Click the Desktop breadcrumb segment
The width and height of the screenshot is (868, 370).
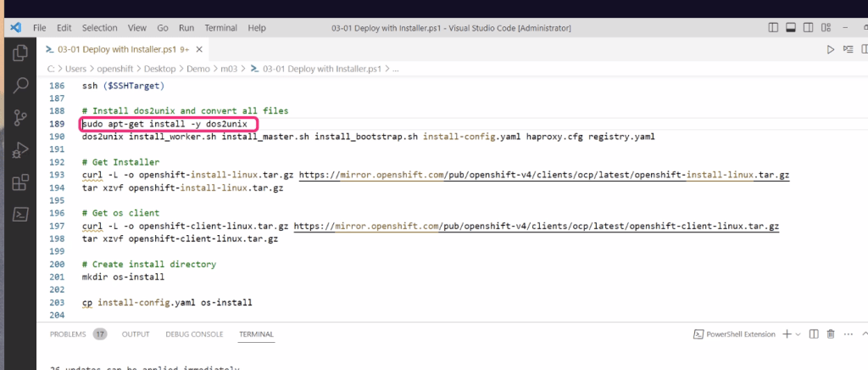[160, 69]
